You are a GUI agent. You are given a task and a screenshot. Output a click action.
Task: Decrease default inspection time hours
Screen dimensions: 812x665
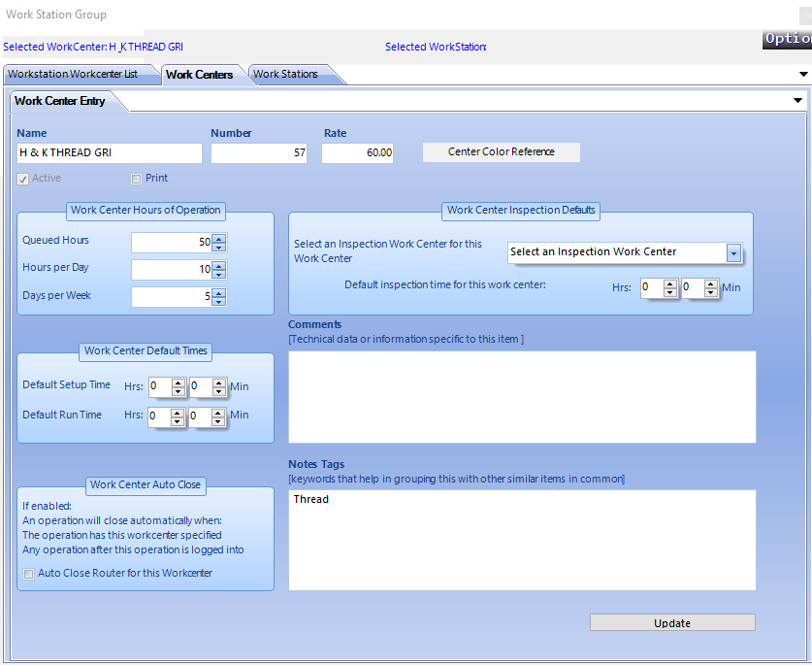(x=670, y=292)
